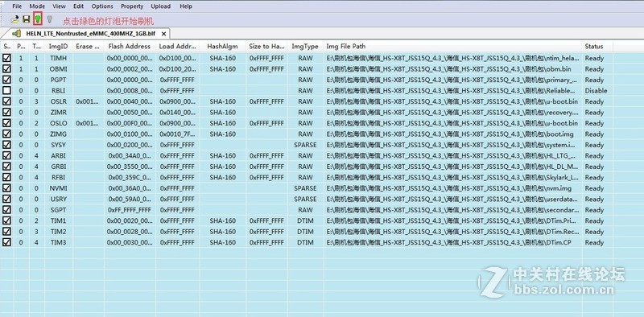Viewport: 644px width, 317px height.
Task: Click the Size to Ha... column header
Action: click(266, 47)
